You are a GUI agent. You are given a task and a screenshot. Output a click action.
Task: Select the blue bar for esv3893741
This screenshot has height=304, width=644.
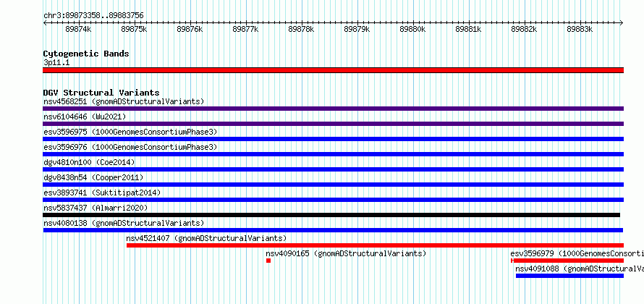[334, 200]
